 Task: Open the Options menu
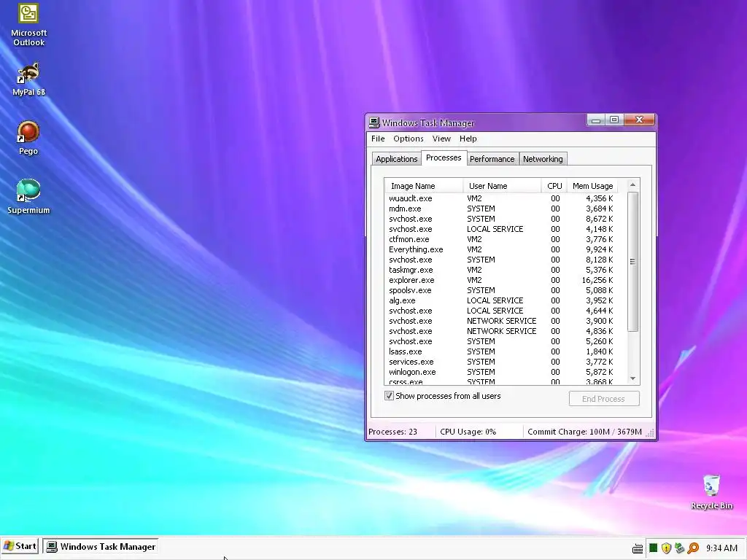tap(409, 139)
